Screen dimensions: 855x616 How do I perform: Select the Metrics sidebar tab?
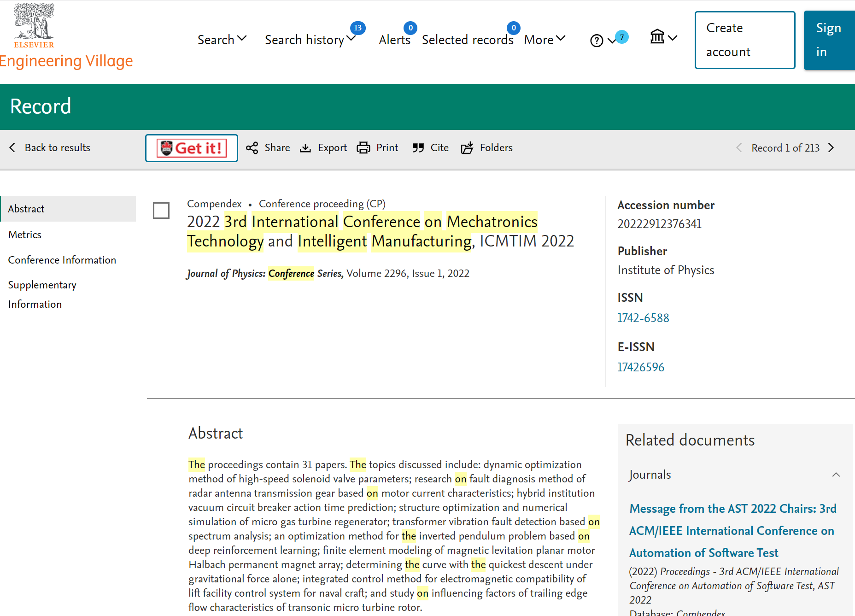pos(25,235)
